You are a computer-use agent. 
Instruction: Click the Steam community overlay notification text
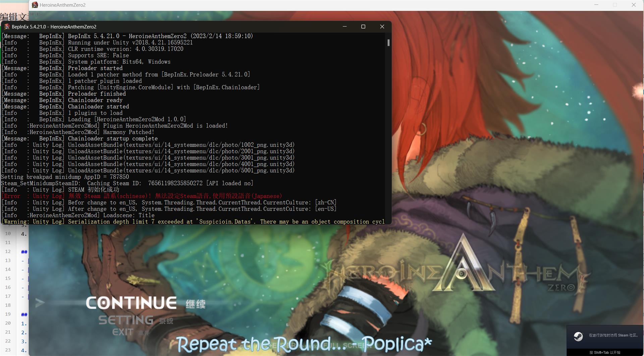tap(613, 335)
